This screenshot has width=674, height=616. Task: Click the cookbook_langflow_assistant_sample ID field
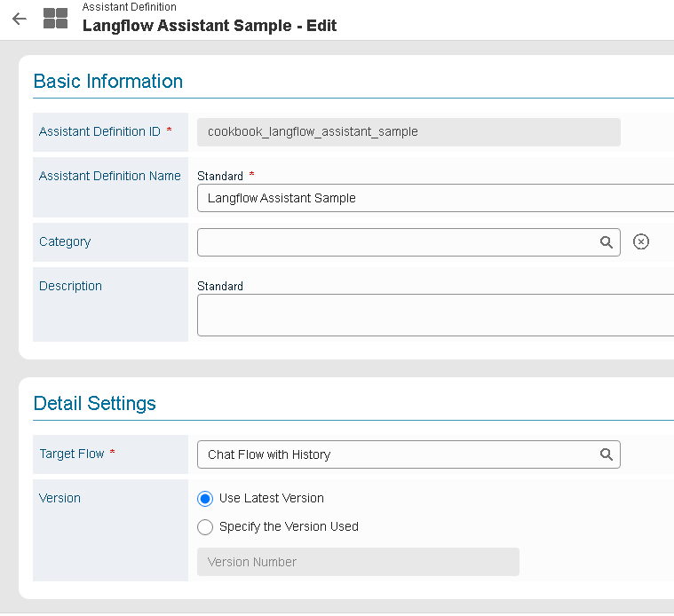coord(408,132)
